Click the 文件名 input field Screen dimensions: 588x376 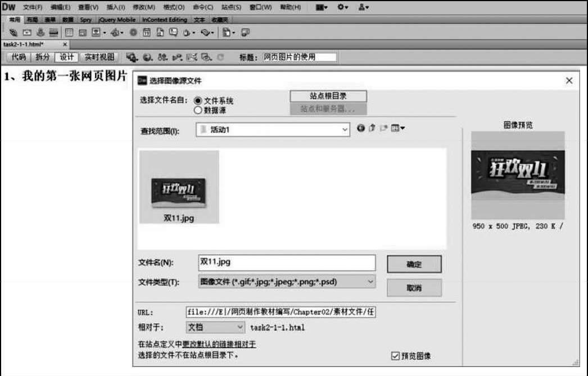287,262
